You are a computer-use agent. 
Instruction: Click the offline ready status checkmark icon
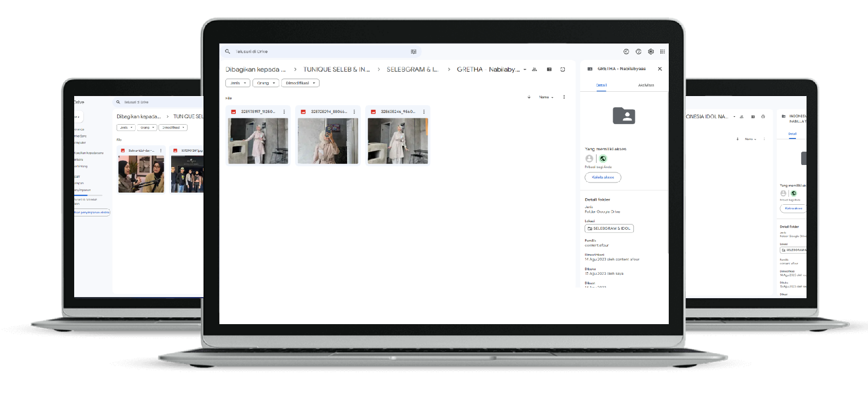(x=626, y=51)
